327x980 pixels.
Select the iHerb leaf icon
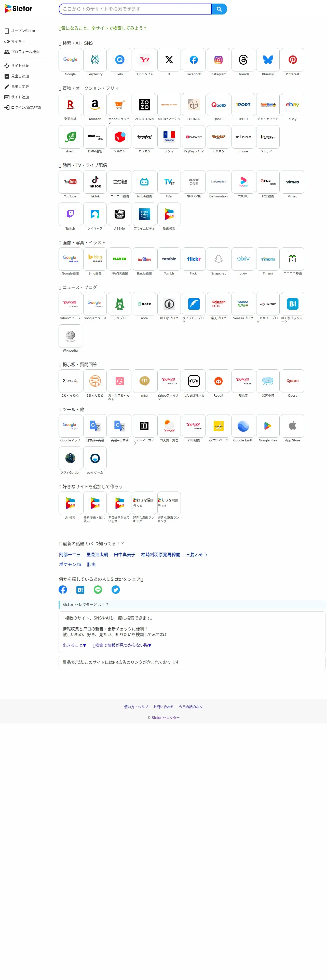70,137
